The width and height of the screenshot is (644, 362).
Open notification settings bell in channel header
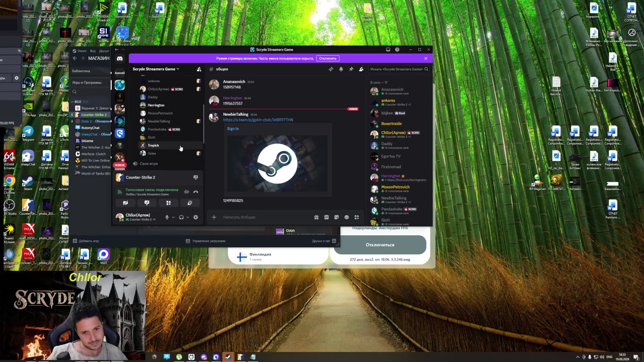tap(341, 69)
